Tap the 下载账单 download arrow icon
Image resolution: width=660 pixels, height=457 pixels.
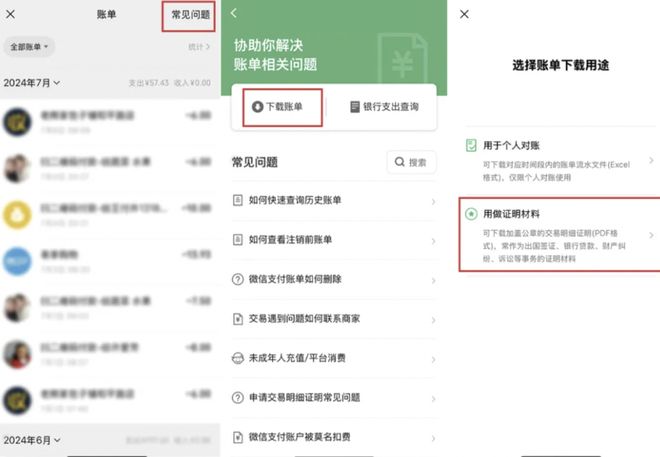click(x=257, y=107)
